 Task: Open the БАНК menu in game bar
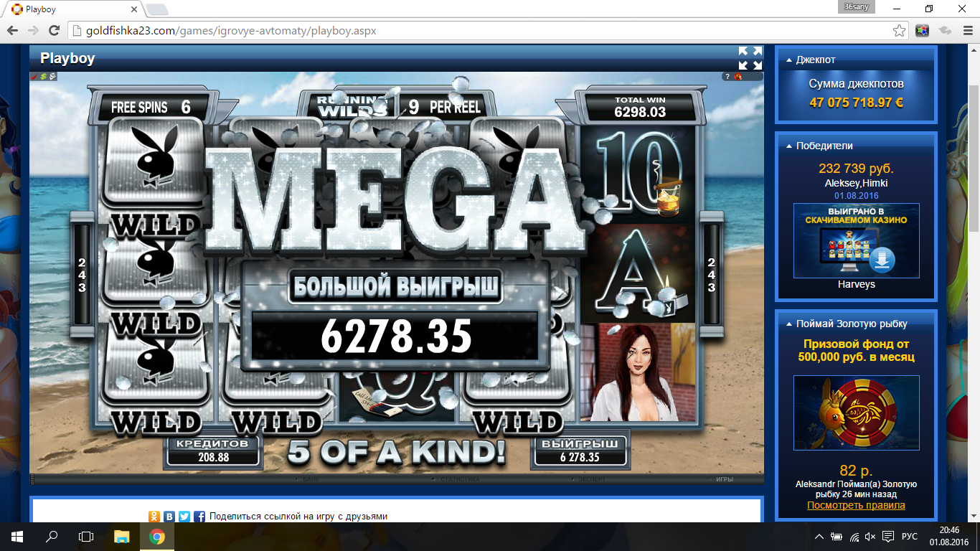point(311,479)
